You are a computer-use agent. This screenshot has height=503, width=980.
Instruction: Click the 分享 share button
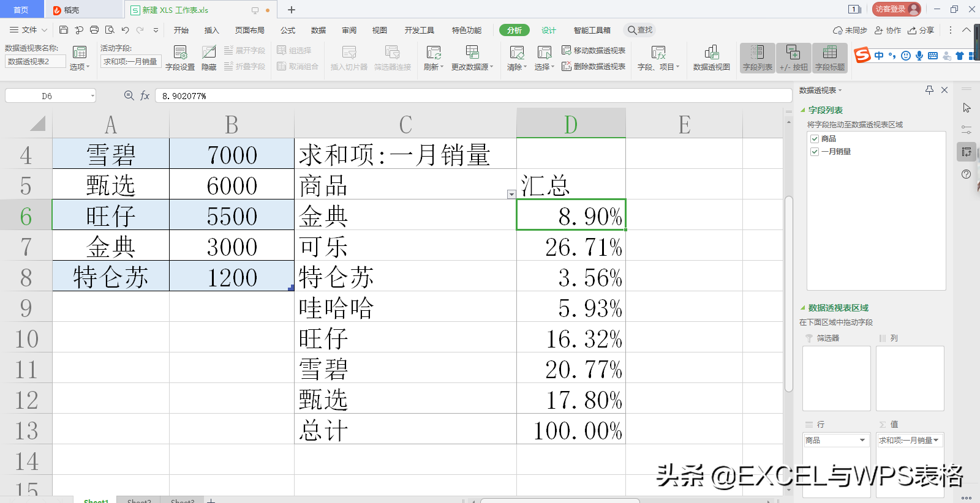(921, 30)
